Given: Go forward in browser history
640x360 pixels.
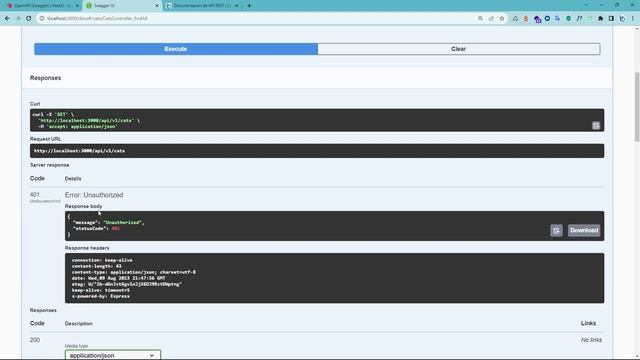Looking at the screenshot, I should click(18, 18).
